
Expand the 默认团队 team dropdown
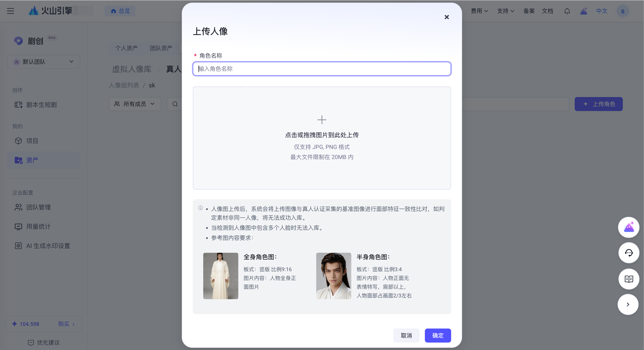[44, 62]
